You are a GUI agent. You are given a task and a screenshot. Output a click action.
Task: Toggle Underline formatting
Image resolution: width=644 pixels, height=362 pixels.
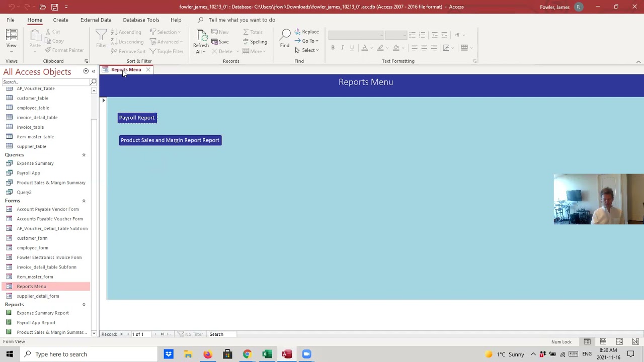(352, 48)
